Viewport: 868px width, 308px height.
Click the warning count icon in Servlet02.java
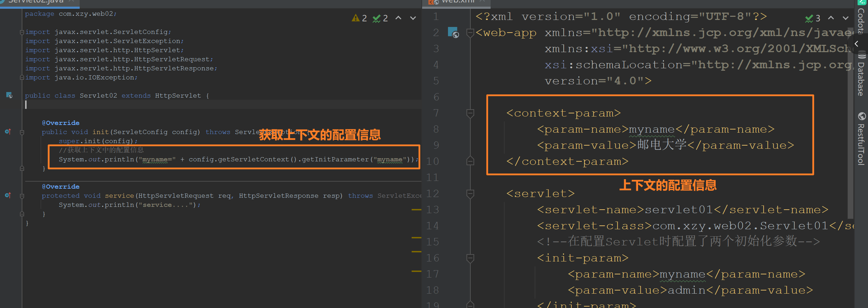[359, 18]
